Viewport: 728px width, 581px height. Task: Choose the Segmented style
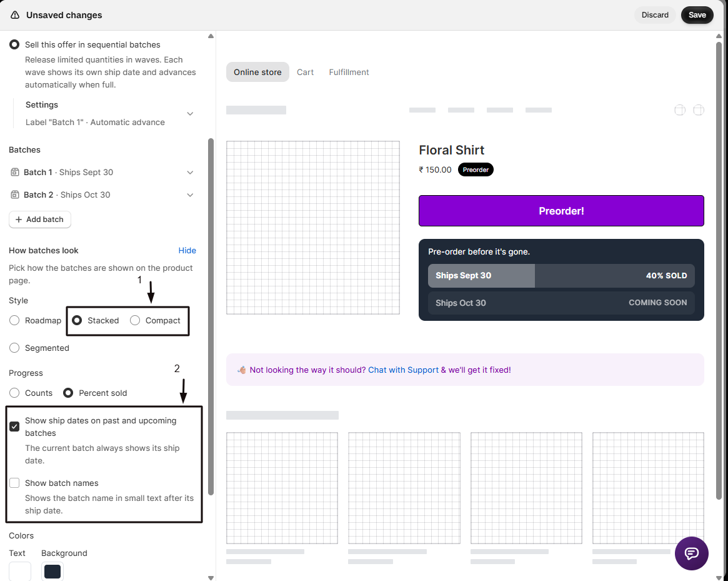click(x=14, y=348)
